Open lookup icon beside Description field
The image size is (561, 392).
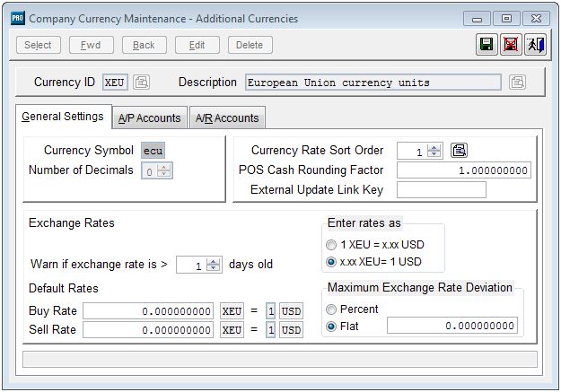point(517,83)
